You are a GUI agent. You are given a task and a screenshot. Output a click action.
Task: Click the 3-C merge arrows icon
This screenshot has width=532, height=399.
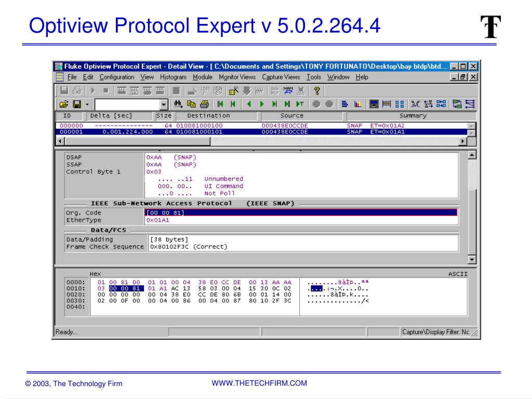click(416, 104)
